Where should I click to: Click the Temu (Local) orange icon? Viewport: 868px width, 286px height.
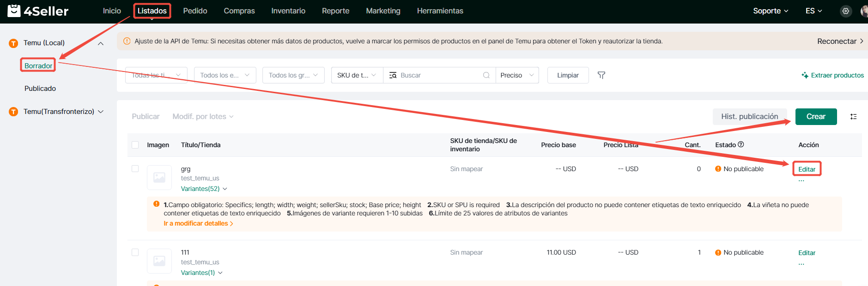[14, 43]
